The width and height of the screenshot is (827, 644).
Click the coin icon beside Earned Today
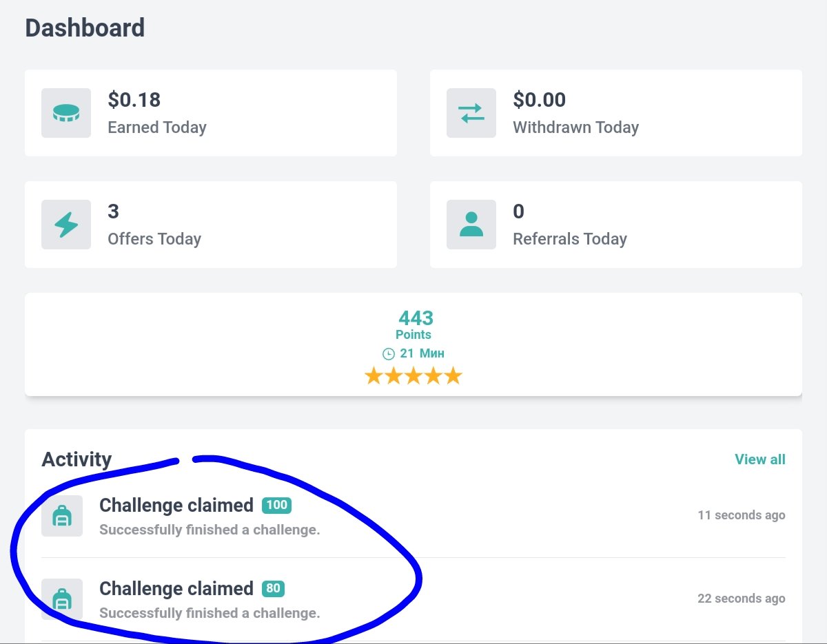pyautogui.click(x=66, y=113)
